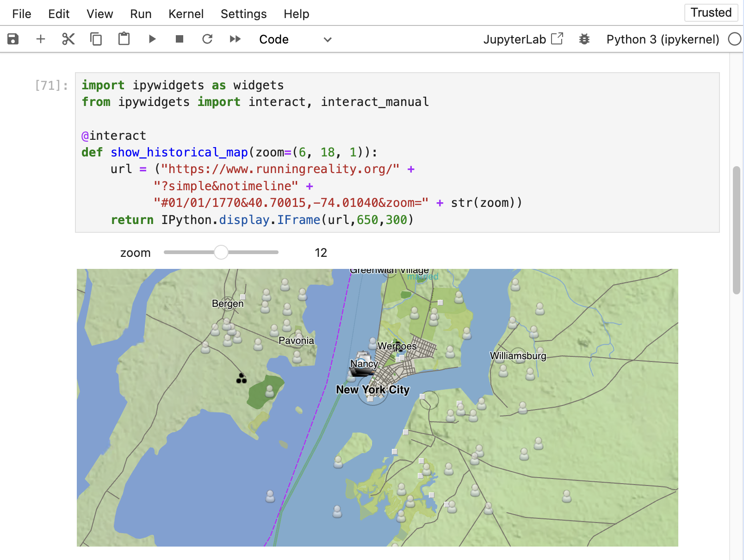
Task: Restart kernel and run all cells
Action: pyautogui.click(x=235, y=39)
